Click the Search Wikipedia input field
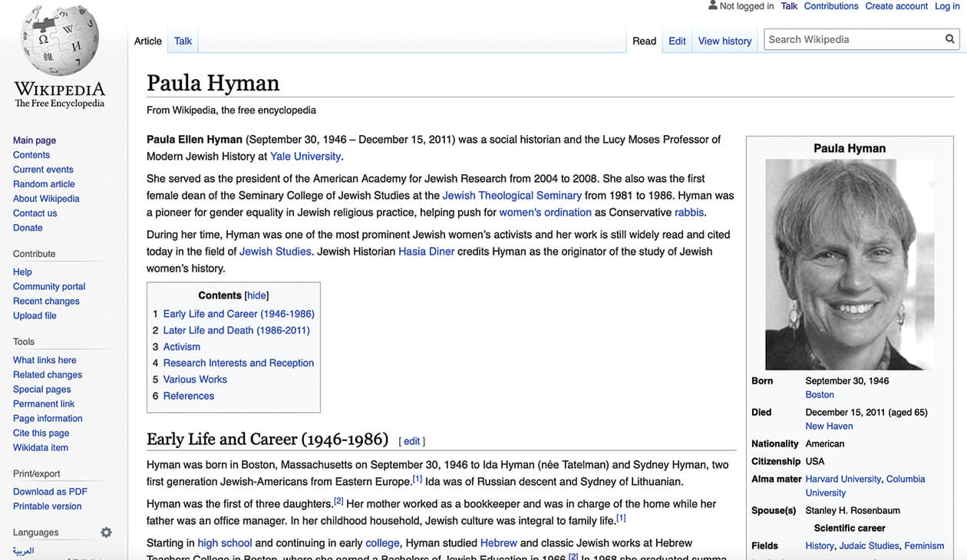 point(844,38)
